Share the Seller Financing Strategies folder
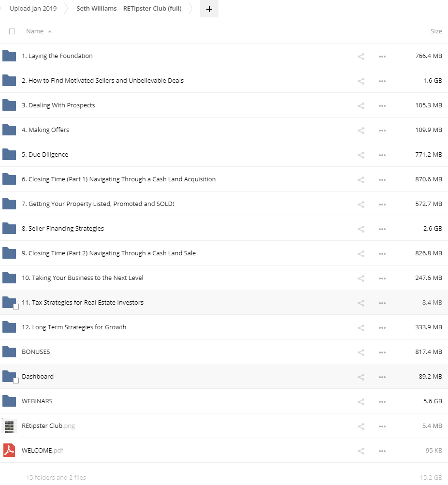Viewport: 448px width, 485px height. [x=361, y=229]
